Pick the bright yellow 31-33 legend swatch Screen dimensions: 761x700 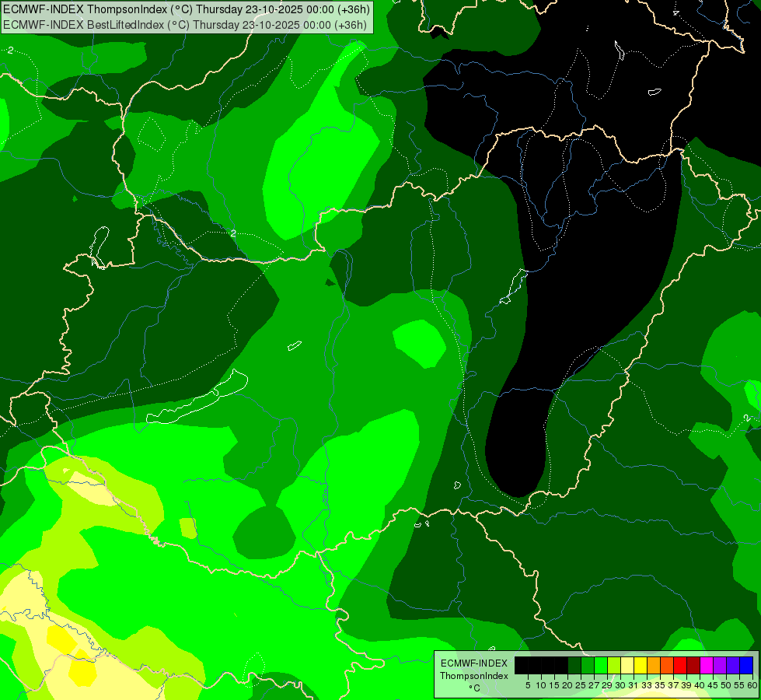[x=641, y=666]
